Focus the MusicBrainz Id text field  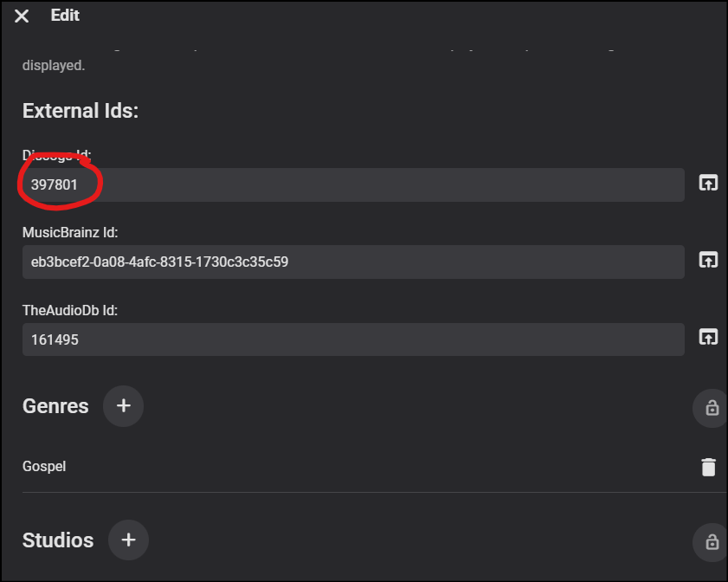346,262
